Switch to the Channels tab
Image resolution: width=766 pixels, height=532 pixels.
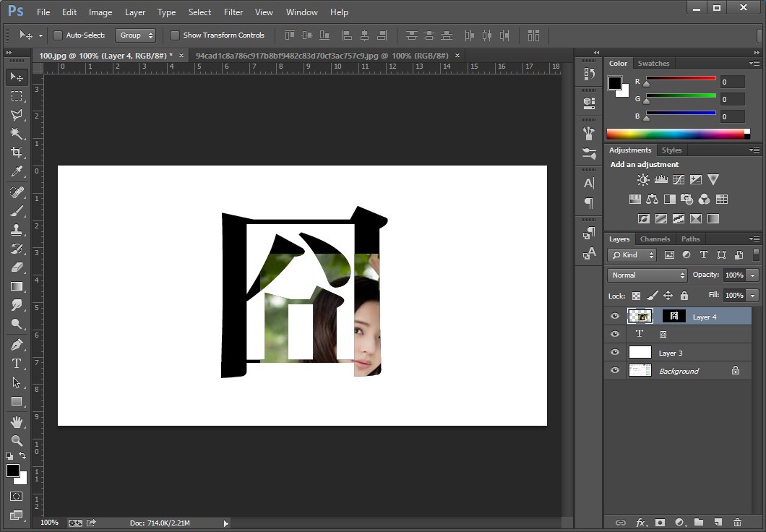(x=655, y=239)
